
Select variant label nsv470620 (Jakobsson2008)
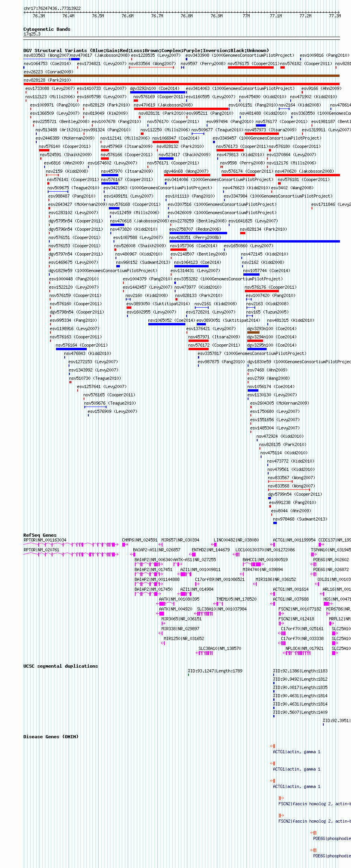click(304, 171)
